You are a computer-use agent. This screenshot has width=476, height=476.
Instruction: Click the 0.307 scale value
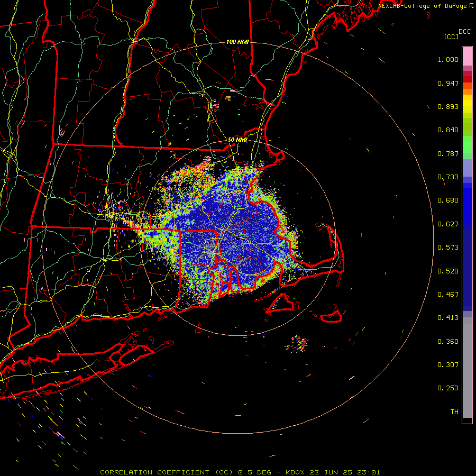448,365
